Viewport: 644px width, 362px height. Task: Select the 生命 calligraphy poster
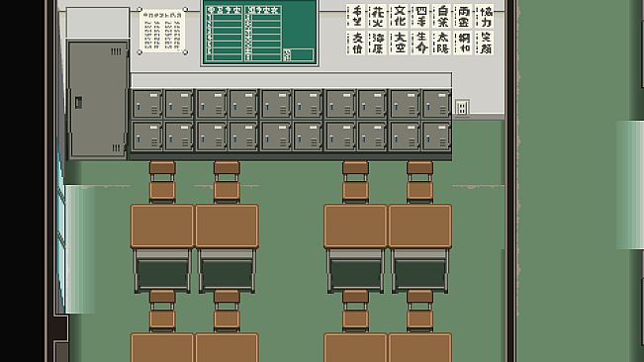pyautogui.click(x=420, y=43)
